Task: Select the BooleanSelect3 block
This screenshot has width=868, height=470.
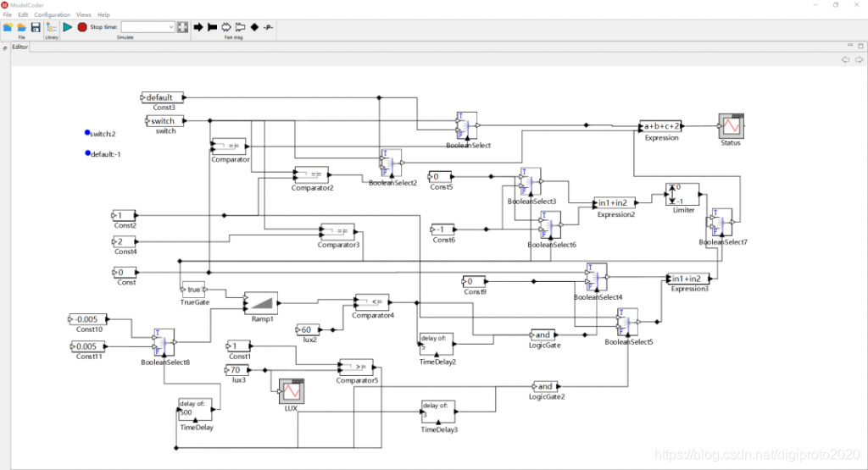Action: click(x=531, y=181)
